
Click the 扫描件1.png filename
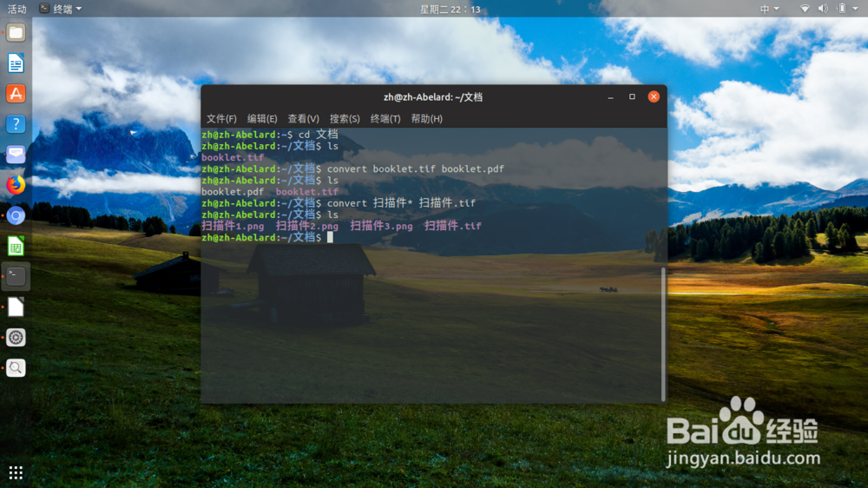point(233,226)
